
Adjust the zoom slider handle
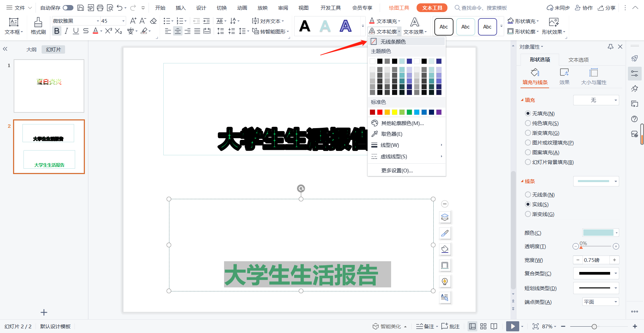594,326
